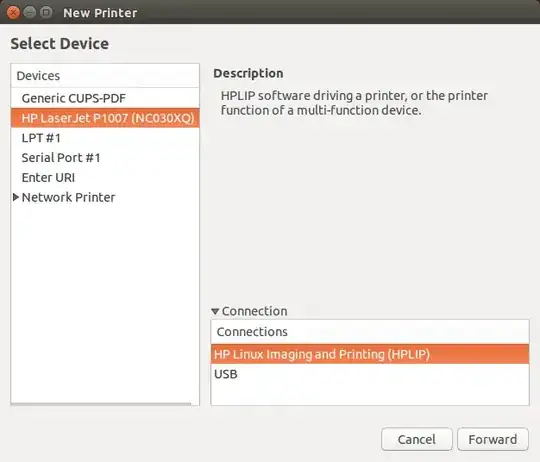
Task: Click the Connection expander label
Action: 255,311
